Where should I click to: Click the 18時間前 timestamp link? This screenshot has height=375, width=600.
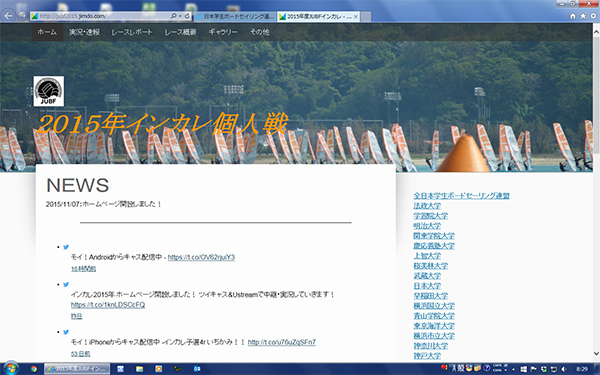click(x=83, y=269)
